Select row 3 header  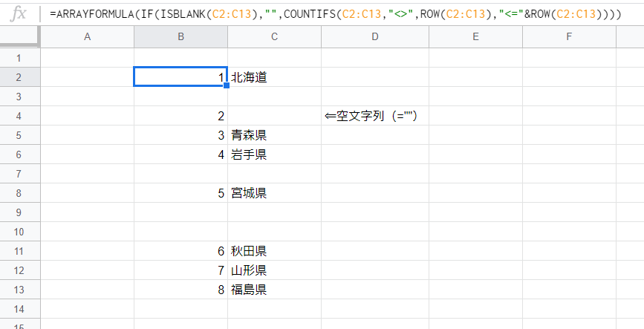point(20,97)
